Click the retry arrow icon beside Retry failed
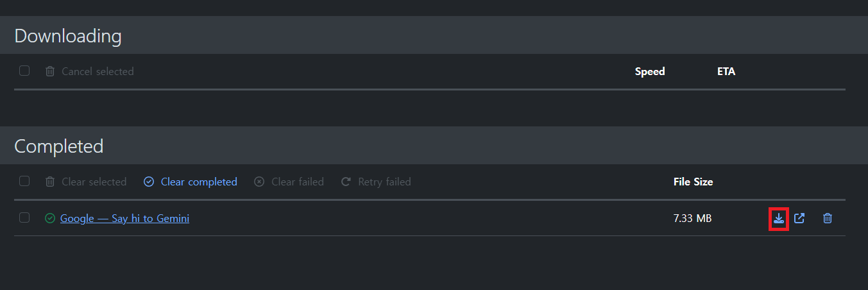The height and width of the screenshot is (290, 868). (x=346, y=182)
